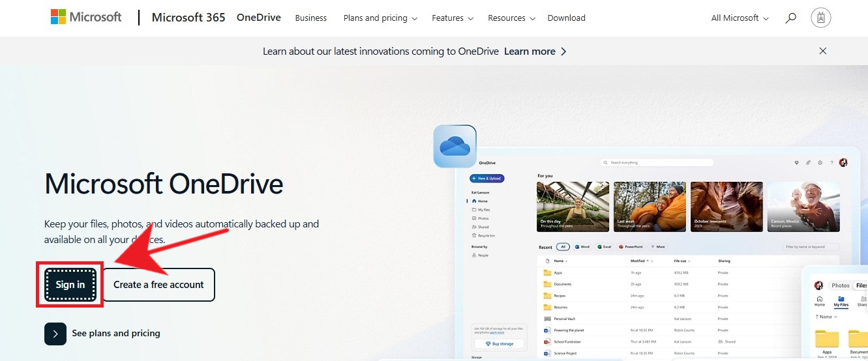
Task: Open the Business menu item
Action: pyautogui.click(x=311, y=18)
